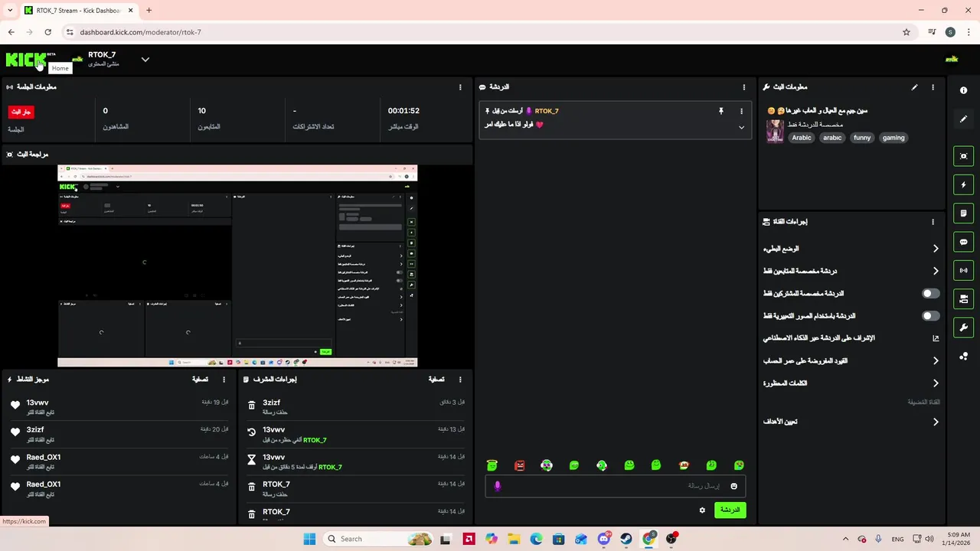Viewport: 980px width, 551px height.
Task: Click heart icon next to 3zizf follow
Action: (x=15, y=432)
